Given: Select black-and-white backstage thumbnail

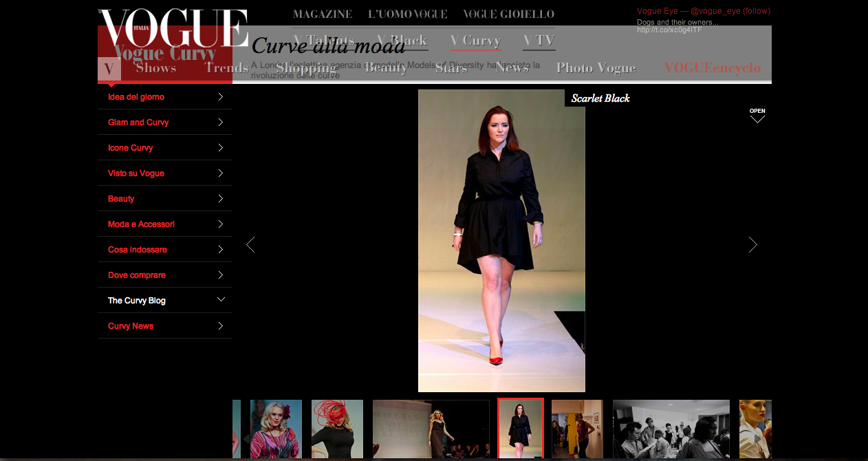Looking at the screenshot, I should 671,429.
